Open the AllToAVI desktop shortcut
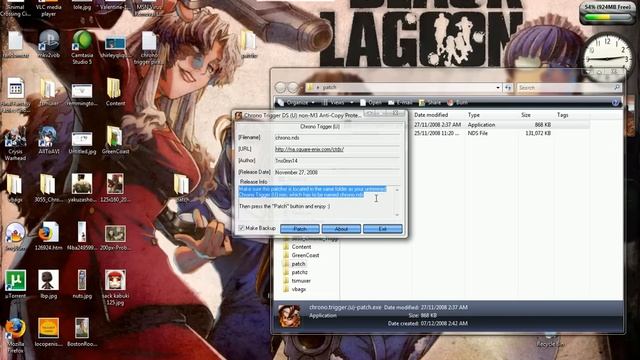Screen dimensions: 640x360 [x=49, y=140]
